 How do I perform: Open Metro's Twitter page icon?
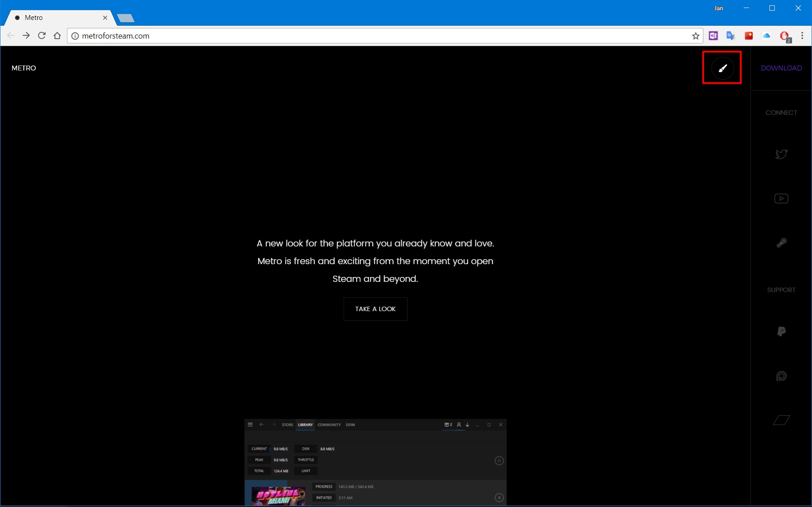(781, 154)
